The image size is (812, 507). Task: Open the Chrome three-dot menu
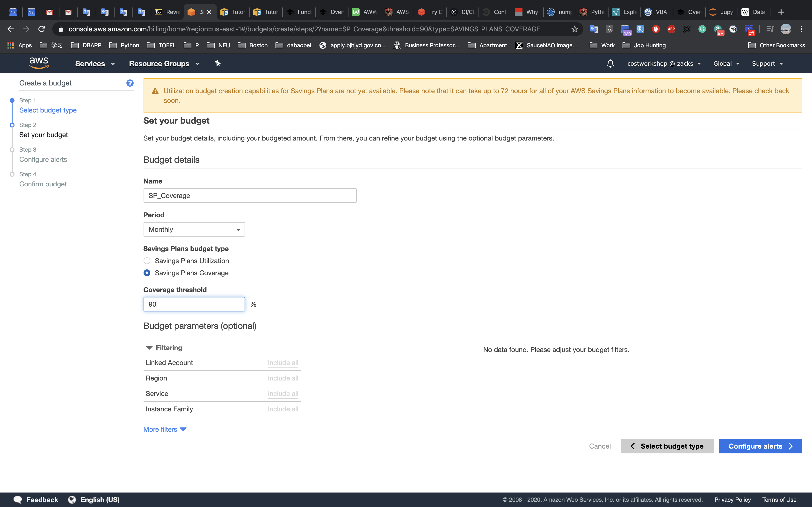[x=801, y=29]
